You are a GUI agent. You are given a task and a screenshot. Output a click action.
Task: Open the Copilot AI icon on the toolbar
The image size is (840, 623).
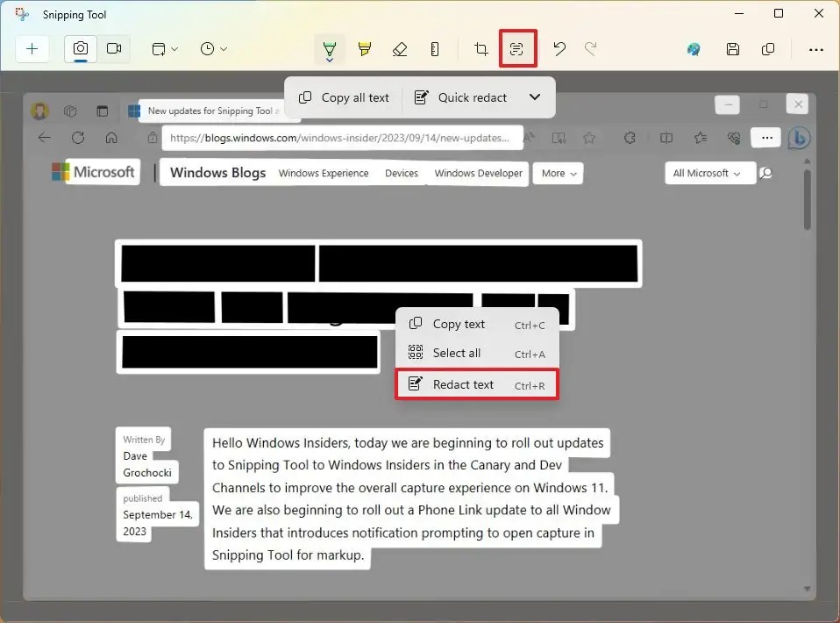tap(693, 49)
